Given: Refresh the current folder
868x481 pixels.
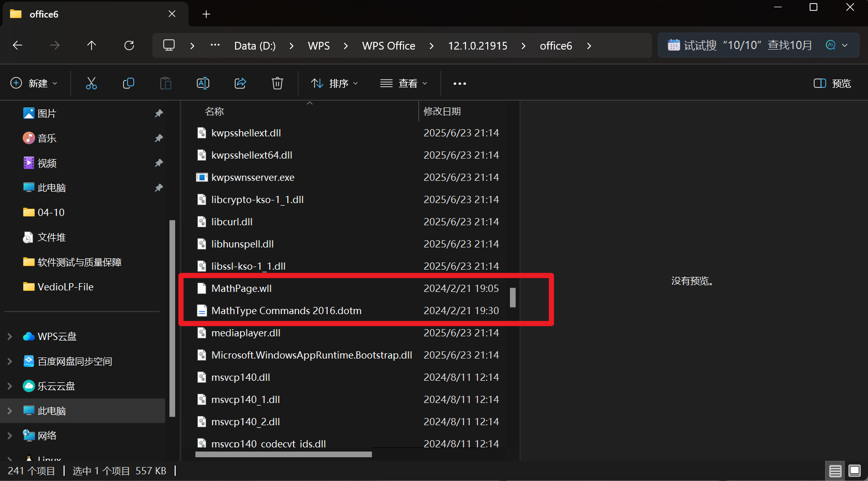Looking at the screenshot, I should (129, 45).
